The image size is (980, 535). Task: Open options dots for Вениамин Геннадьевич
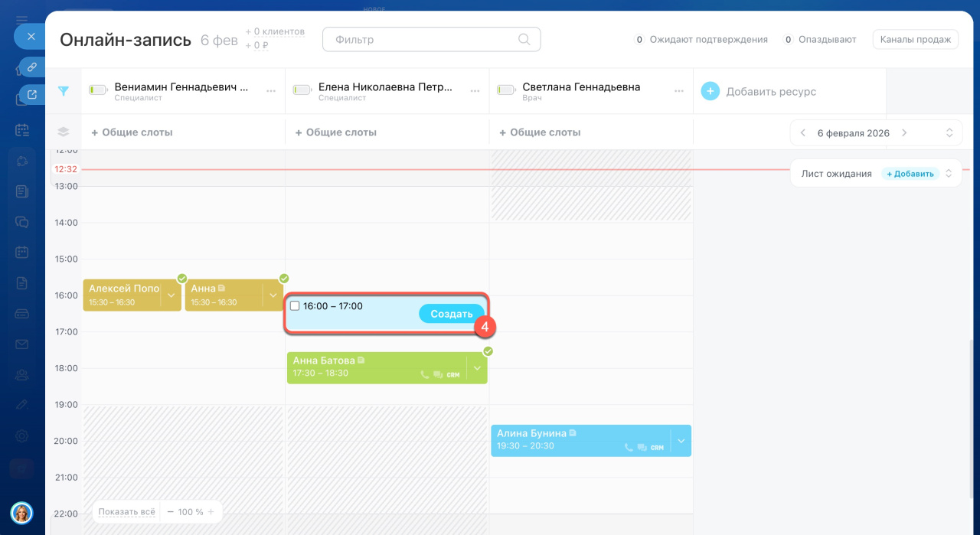(x=271, y=91)
